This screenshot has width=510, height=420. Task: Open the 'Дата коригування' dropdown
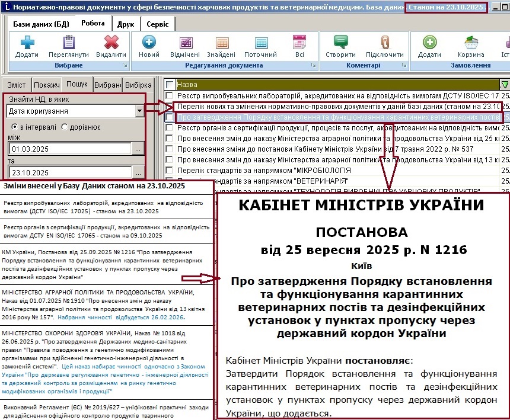click(x=139, y=111)
